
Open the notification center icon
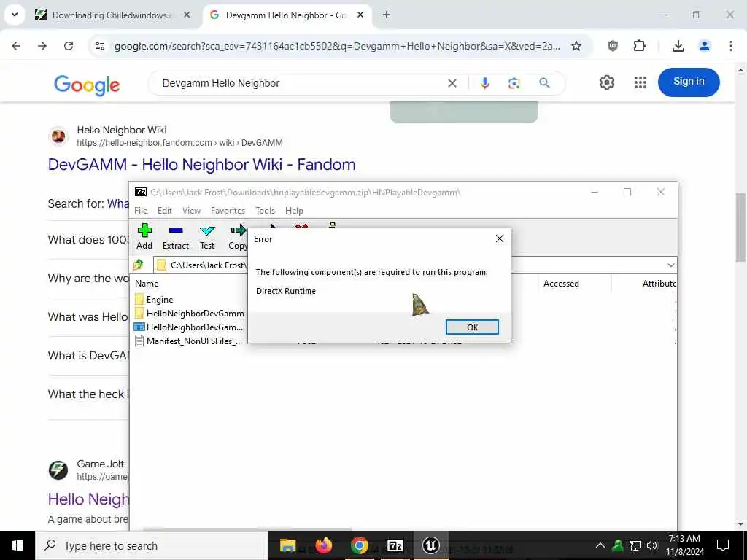723,545
